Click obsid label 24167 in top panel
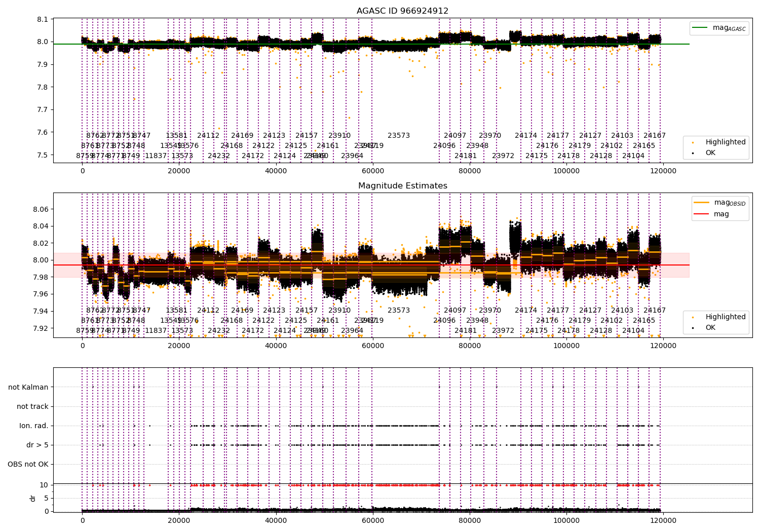The height and width of the screenshot is (532, 760). [655, 136]
